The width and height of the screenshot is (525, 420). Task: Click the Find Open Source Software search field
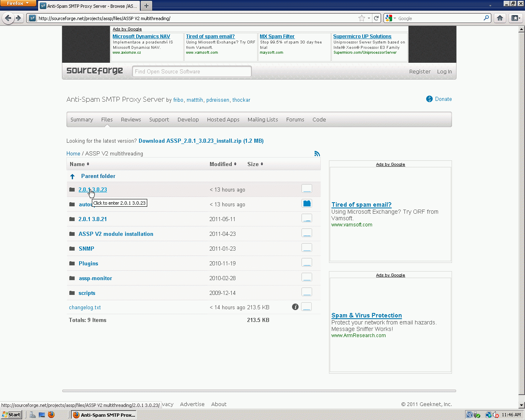click(192, 71)
